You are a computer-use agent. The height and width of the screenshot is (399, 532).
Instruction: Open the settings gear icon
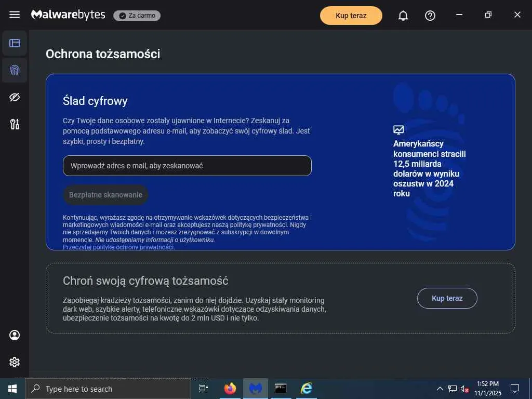(15, 362)
